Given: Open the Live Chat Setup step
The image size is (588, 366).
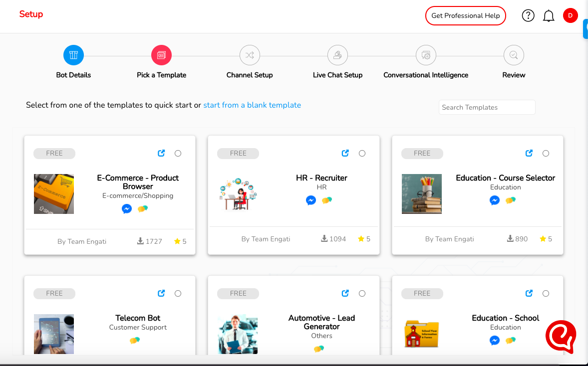Looking at the screenshot, I should 337,55.
